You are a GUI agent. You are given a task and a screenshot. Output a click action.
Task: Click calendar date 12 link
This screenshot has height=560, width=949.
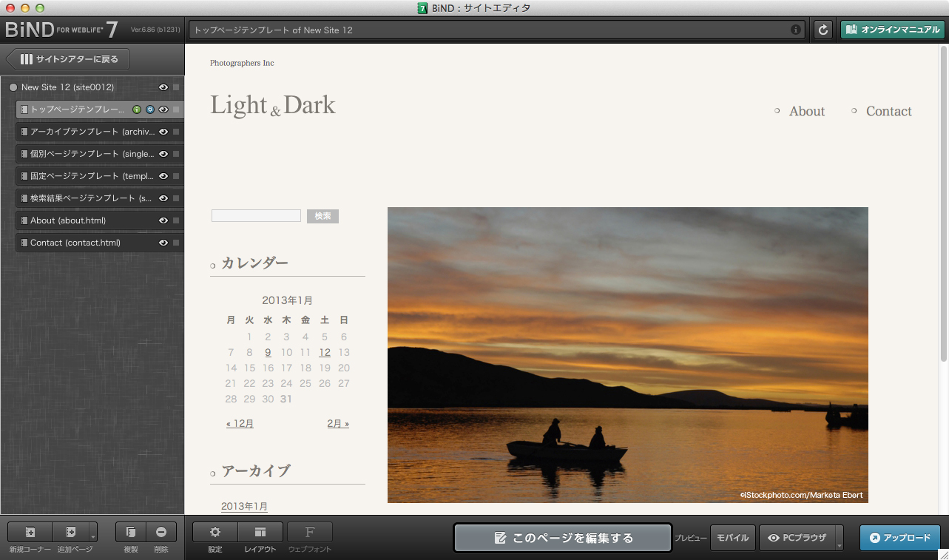tap(325, 353)
